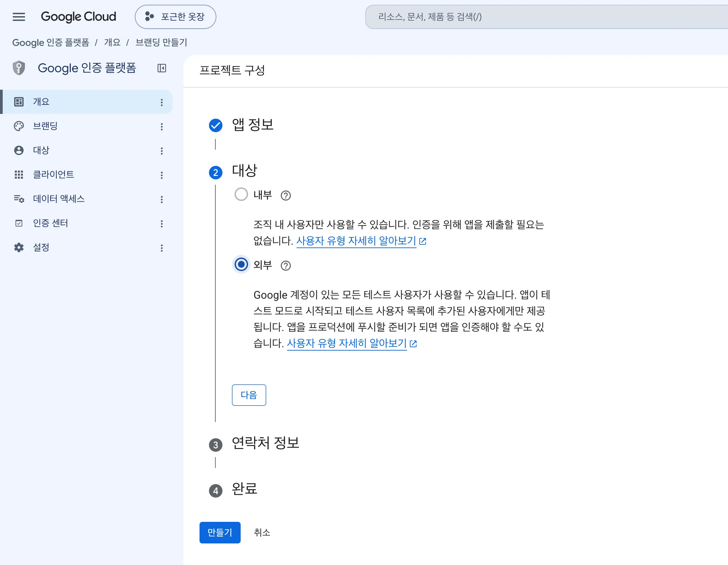Image resolution: width=728 pixels, height=565 pixels.
Task: Click the 데이터 액세스 list-settings icon
Action: click(x=19, y=199)
